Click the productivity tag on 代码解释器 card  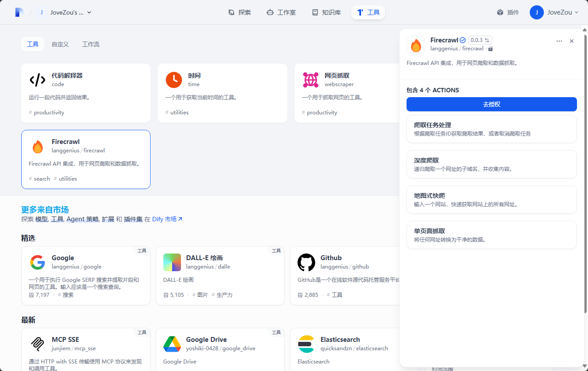click(x=46, y=113)
